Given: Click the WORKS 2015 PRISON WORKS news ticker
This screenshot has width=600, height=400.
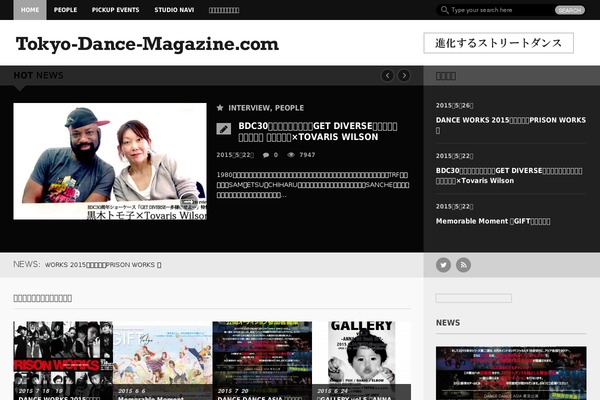Looking at the screenshot, I should 103,265.
